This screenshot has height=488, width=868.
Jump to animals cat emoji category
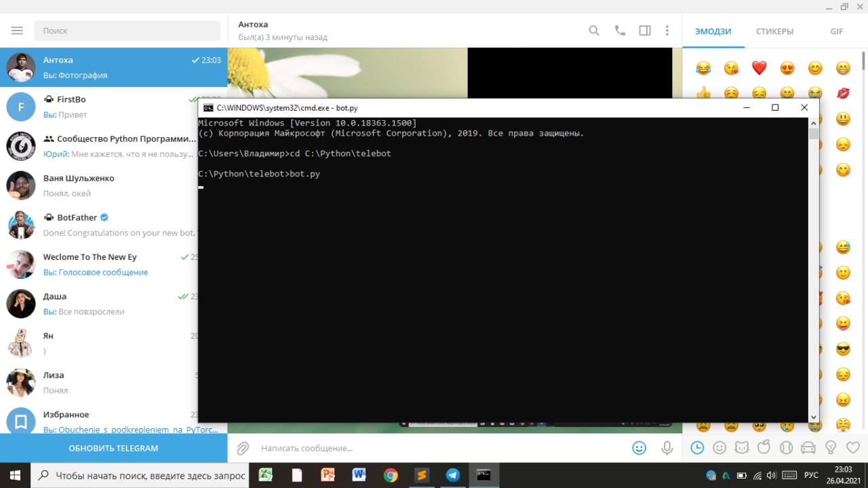(x=742, y=447)
